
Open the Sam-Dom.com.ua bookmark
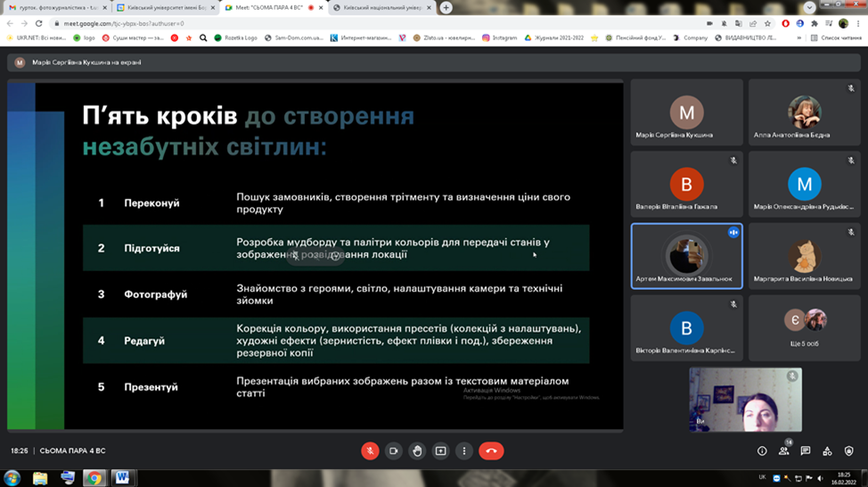294,37
